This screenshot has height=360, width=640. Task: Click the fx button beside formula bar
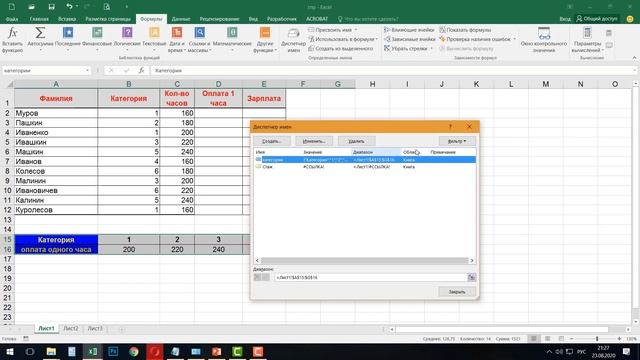pos(141,70)
